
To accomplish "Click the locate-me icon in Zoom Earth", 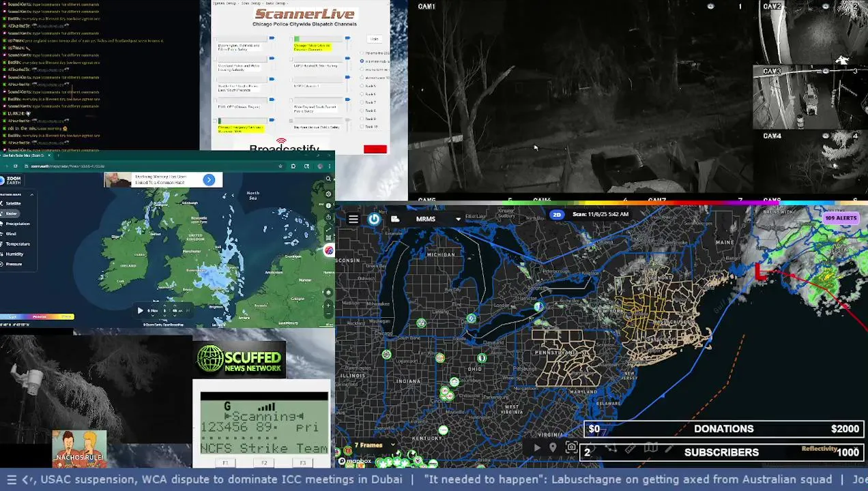I will 328,292.
